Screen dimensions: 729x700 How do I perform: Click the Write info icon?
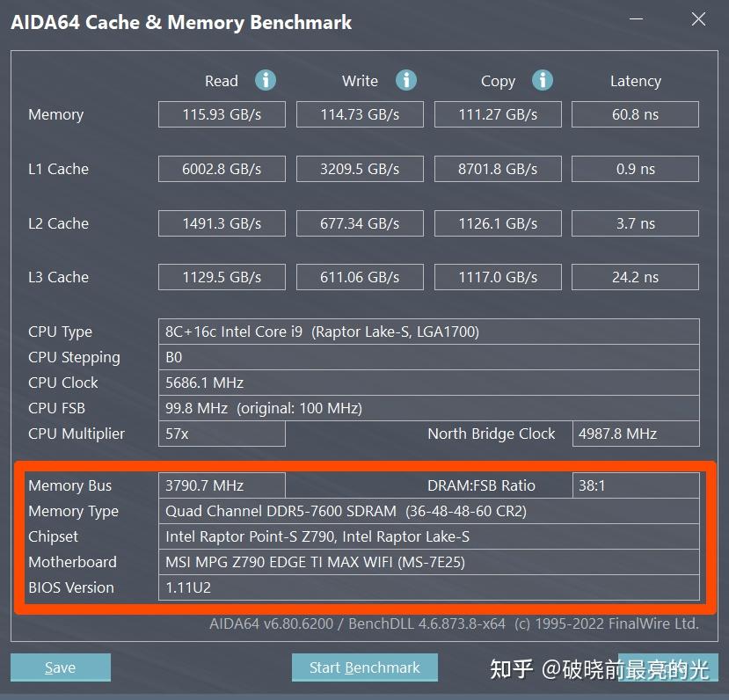click(x=405, y=81)
